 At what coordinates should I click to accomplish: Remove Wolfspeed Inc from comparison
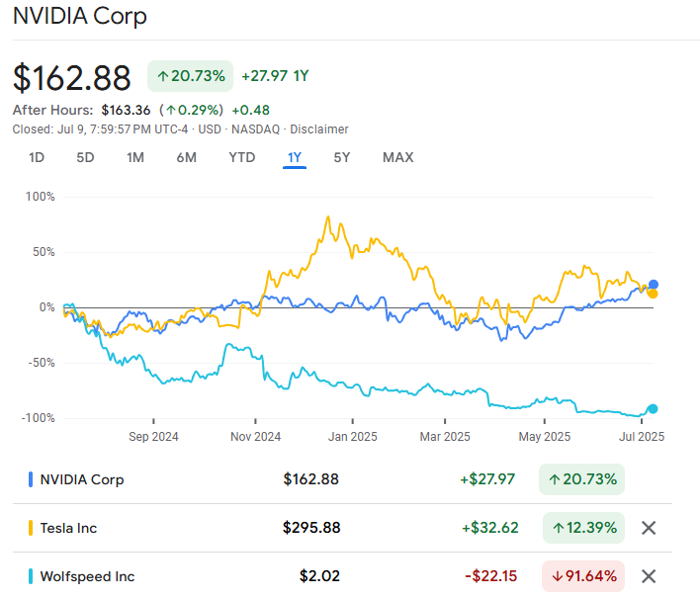(x=649, y=576)
